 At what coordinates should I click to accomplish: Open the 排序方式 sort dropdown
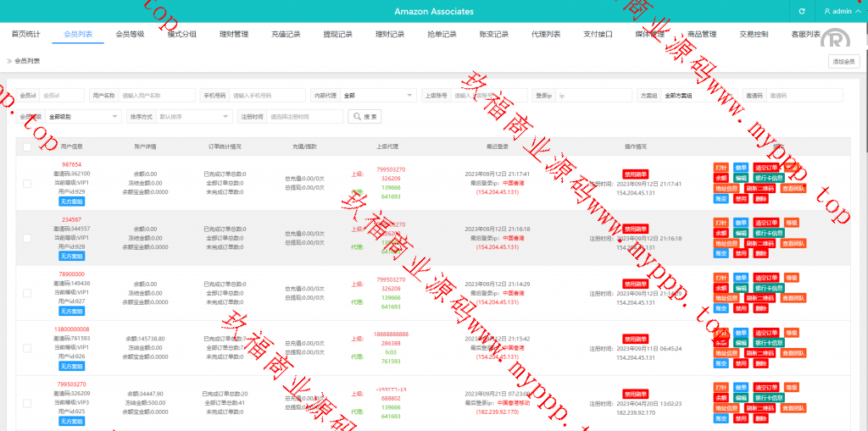point(193,116)
